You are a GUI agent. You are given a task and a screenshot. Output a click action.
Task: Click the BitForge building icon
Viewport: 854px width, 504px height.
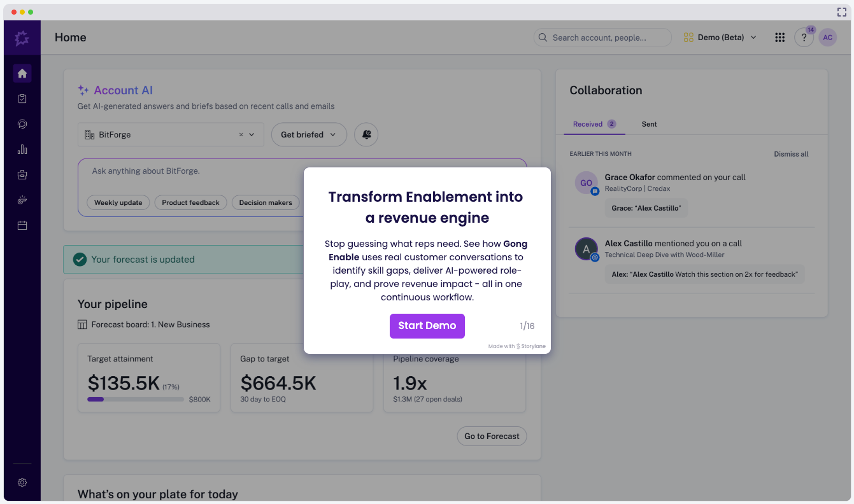tap(90, 135)
